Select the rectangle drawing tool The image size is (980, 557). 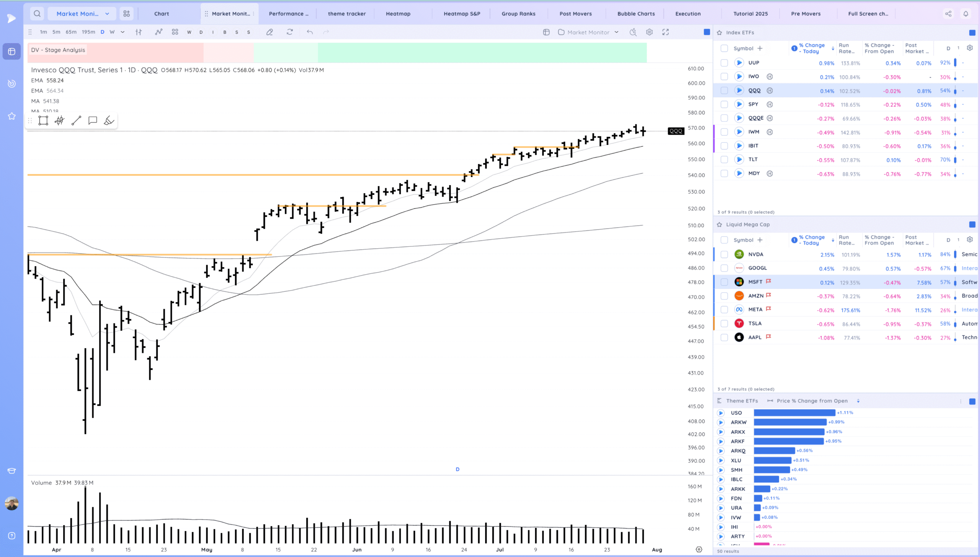(x=43, y=121)
